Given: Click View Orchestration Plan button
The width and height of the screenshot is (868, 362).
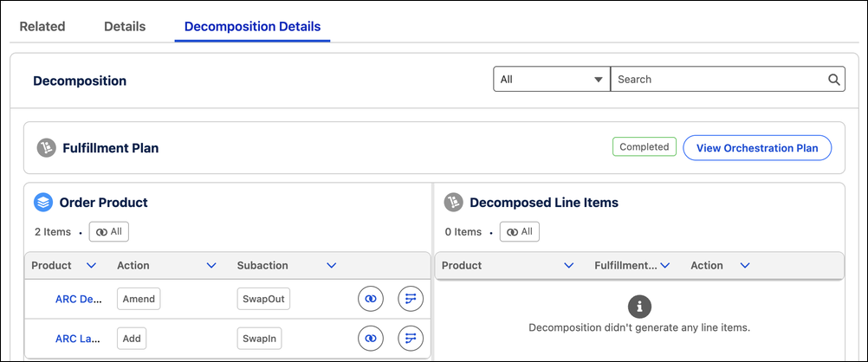Looking at the screenshot, I should pyautogui.click(x=757, y=148).
